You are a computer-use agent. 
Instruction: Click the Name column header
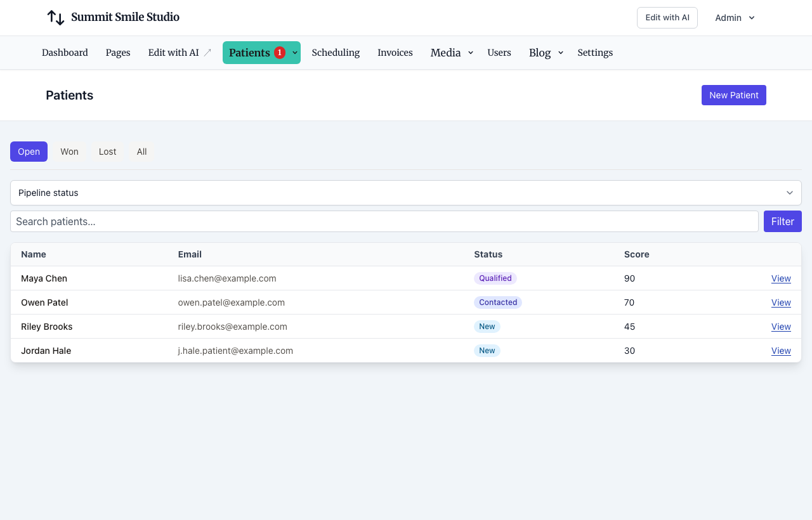[x=34, y=254]
